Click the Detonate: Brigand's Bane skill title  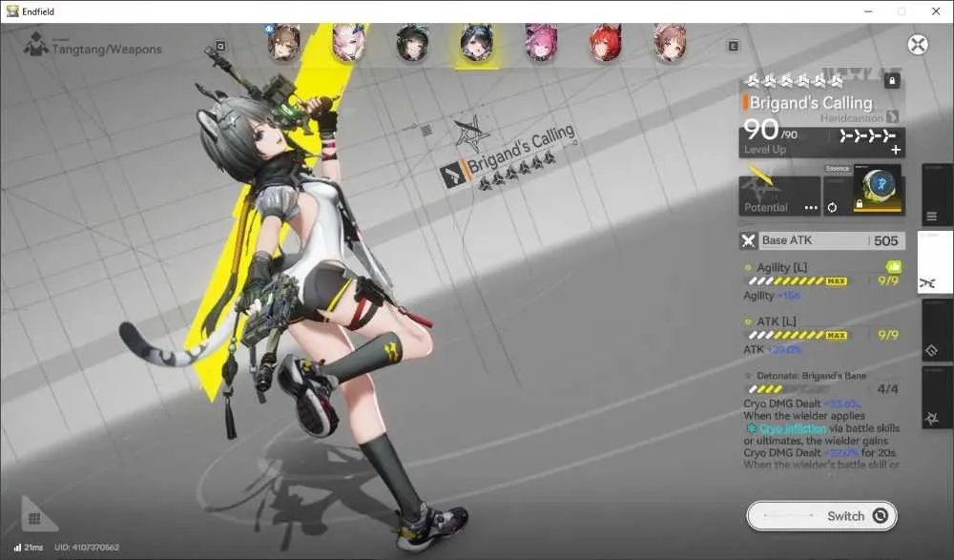point(811,376)
